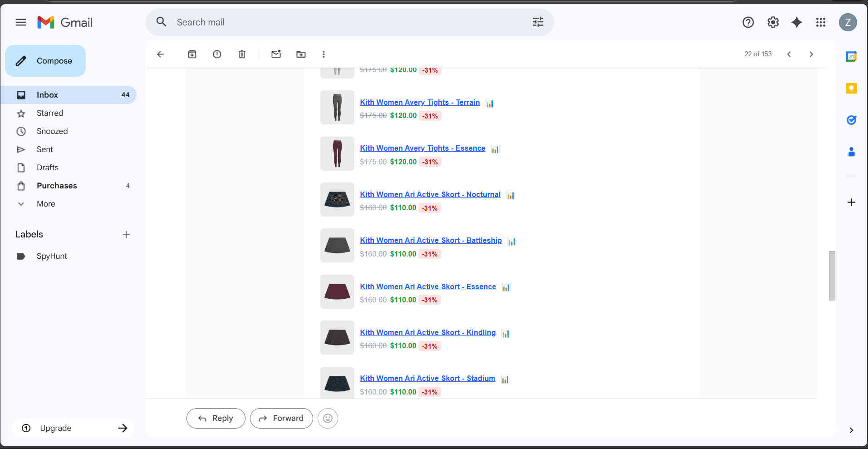Archive the current email
This screenshot has width=868, height=449.
coord(192,54)
